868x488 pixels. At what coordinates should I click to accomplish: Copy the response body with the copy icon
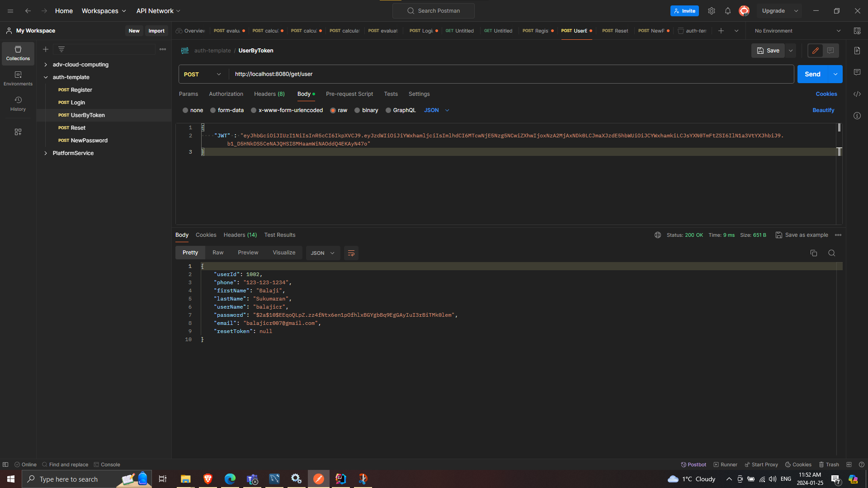point(813,253)
